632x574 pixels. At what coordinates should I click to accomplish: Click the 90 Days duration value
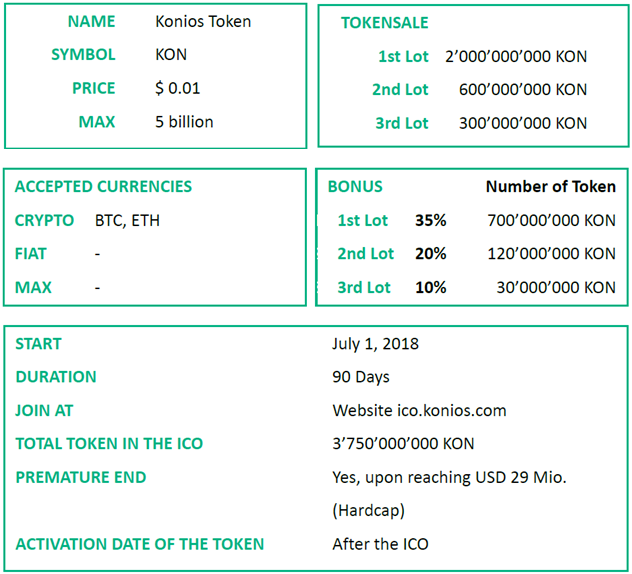click(x=361, y=377)
